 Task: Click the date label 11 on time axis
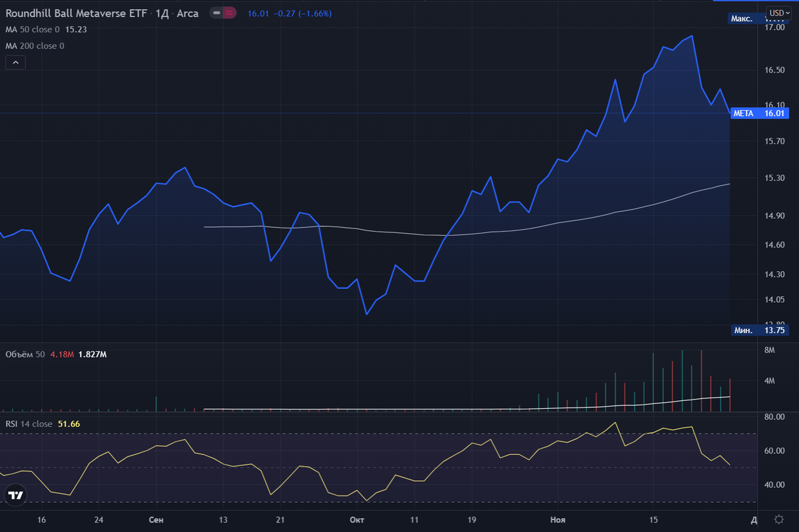[414, 519]
